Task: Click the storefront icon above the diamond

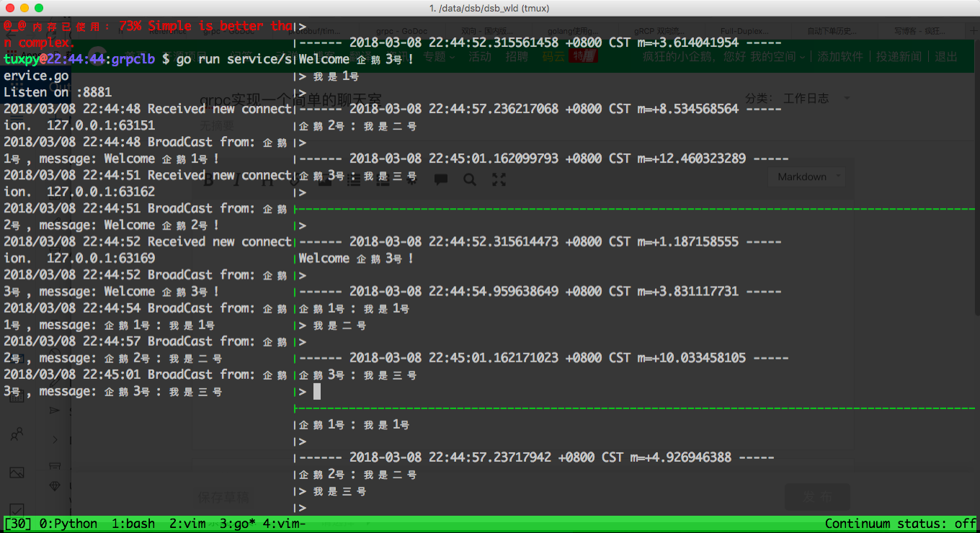Action: pyautogui.click(x=55, y=466)
